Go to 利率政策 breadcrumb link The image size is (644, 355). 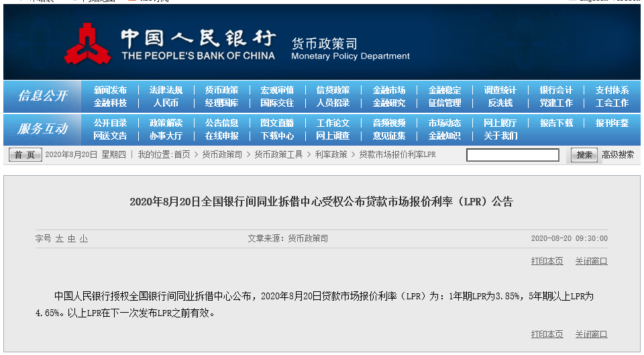[331, 154]
